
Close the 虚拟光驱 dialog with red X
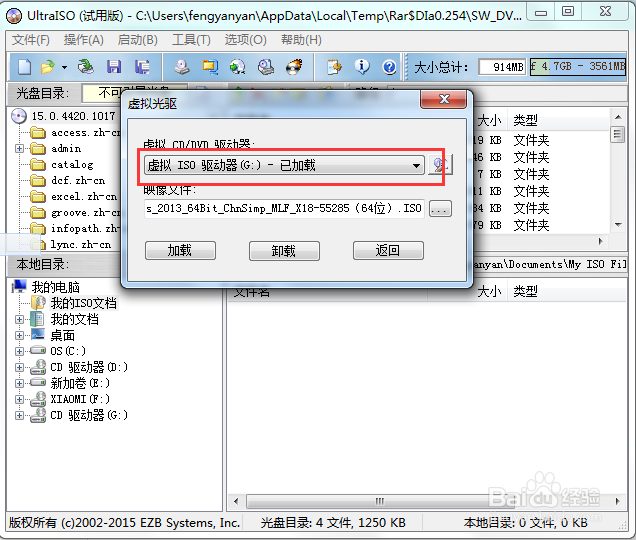[444, 99]
